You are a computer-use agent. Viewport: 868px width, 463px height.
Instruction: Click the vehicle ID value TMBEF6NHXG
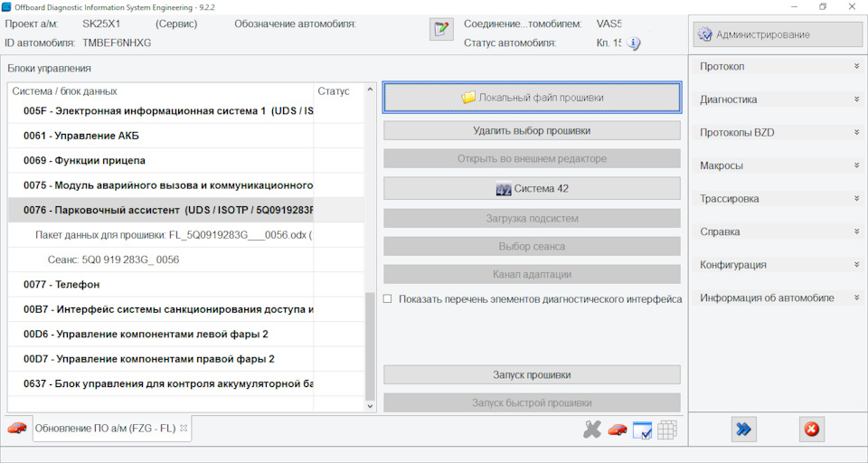tap(117, 43)
